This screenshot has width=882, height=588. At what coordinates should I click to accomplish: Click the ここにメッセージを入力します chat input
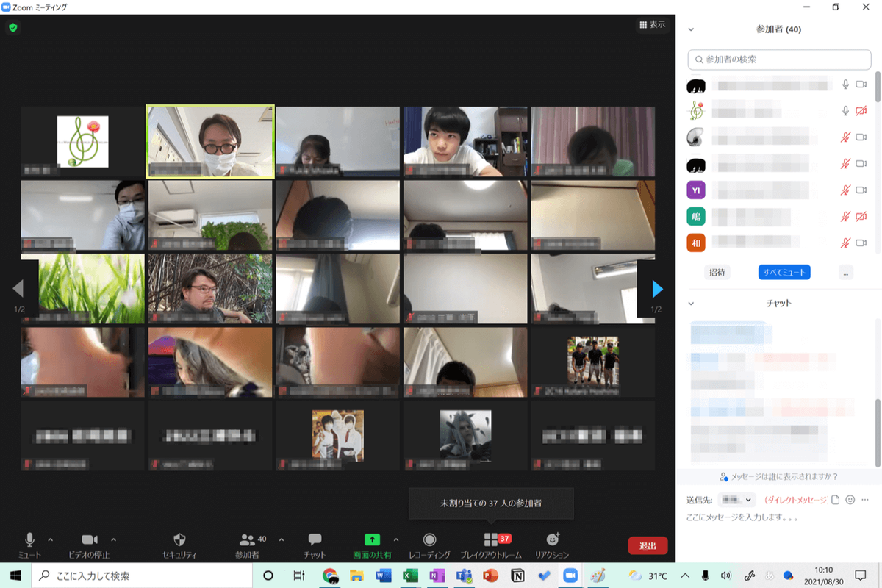pyautogui.click(x=778, y=517)
